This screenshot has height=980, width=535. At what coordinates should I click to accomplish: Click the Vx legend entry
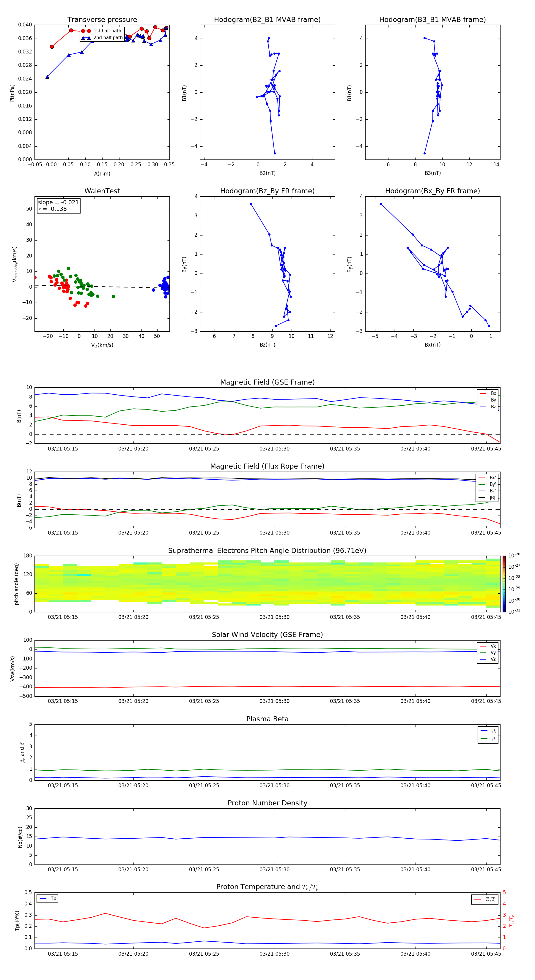point(488,647)
